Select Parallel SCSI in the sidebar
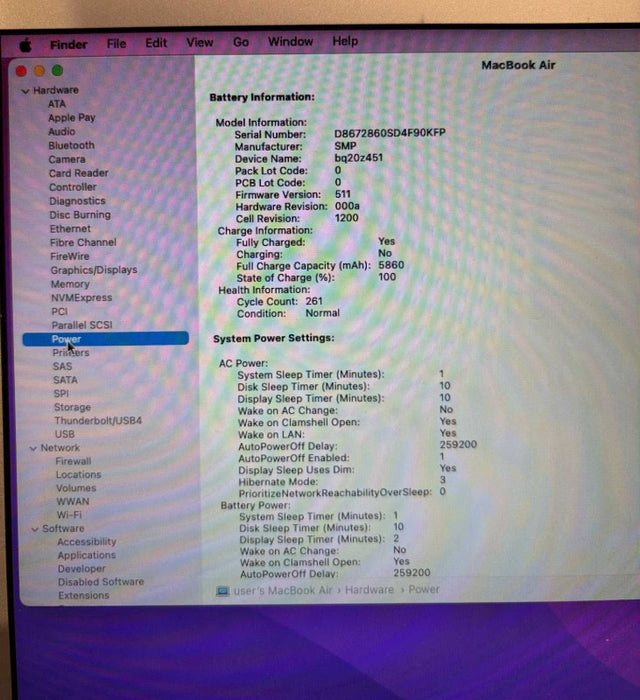The height and width of the screenshot is (700, 640). click(82, 325)
